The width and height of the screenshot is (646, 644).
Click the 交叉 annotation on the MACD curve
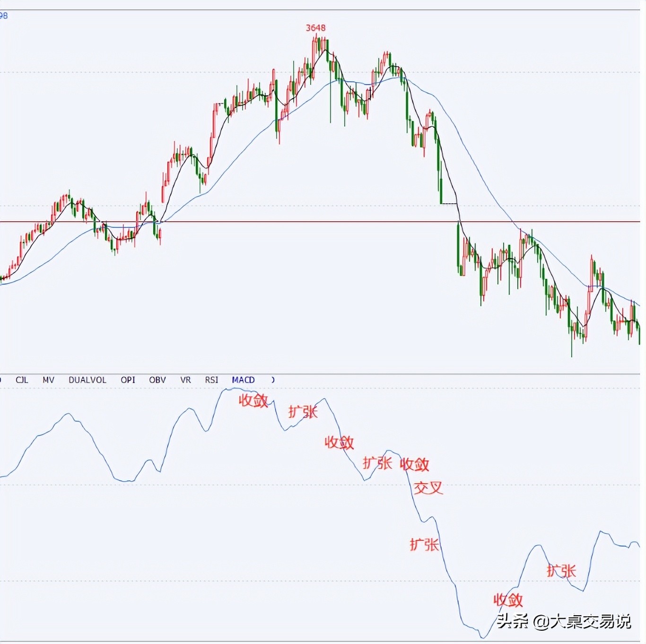click(x=428, y=488)
